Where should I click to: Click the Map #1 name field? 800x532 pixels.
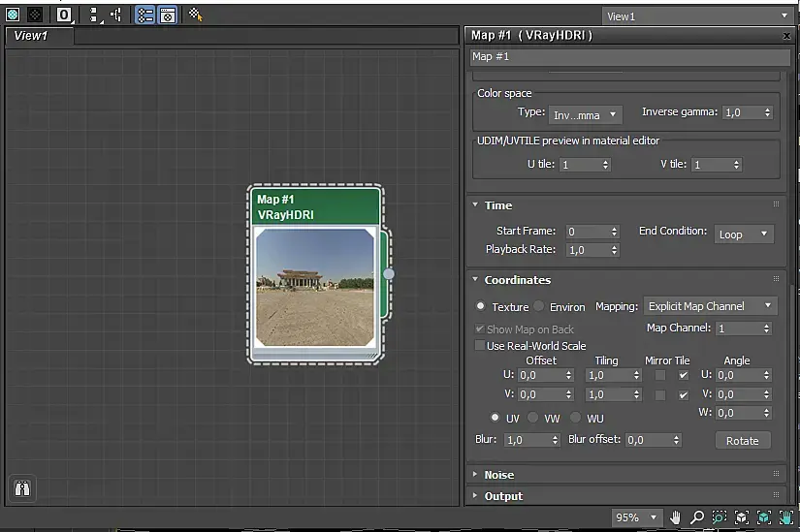click(630, 57)
